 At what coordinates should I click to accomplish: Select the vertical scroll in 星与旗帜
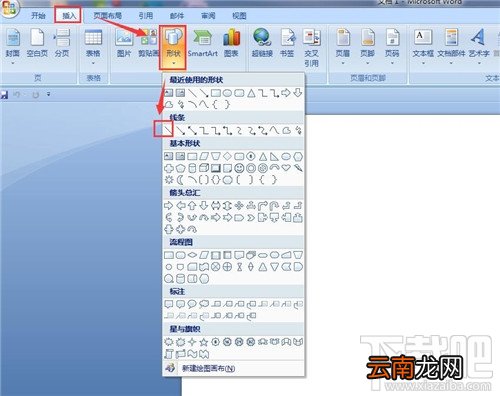pos(169,354)
